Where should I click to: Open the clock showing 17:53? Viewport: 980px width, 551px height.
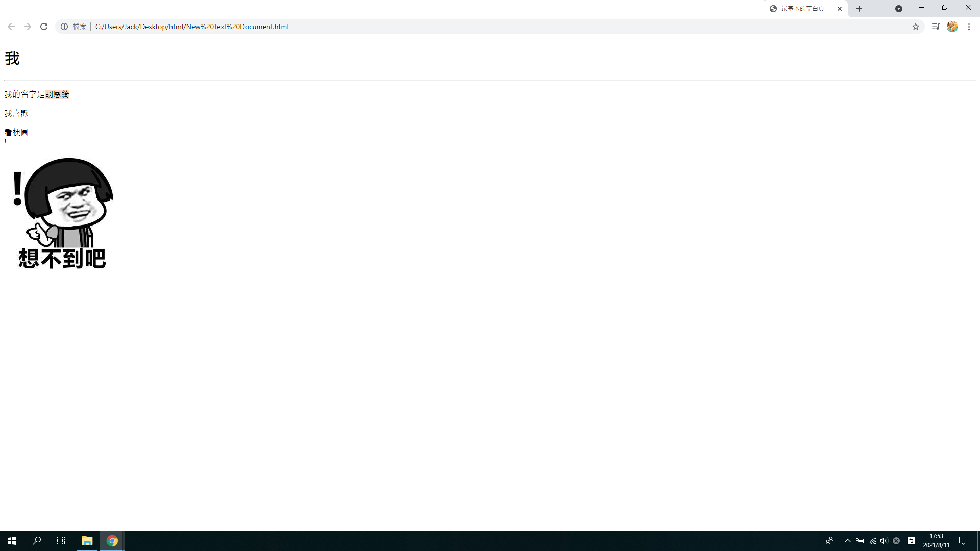click(x=936, y=541)
